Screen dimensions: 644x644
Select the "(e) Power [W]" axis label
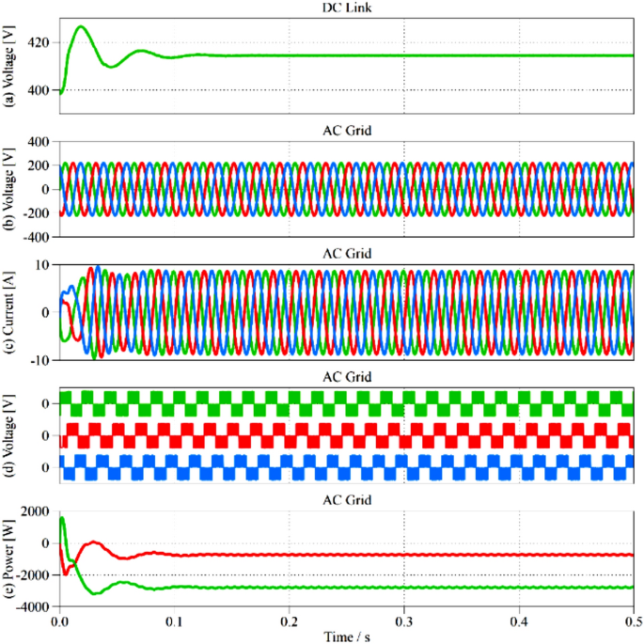[x=10, y=560]
